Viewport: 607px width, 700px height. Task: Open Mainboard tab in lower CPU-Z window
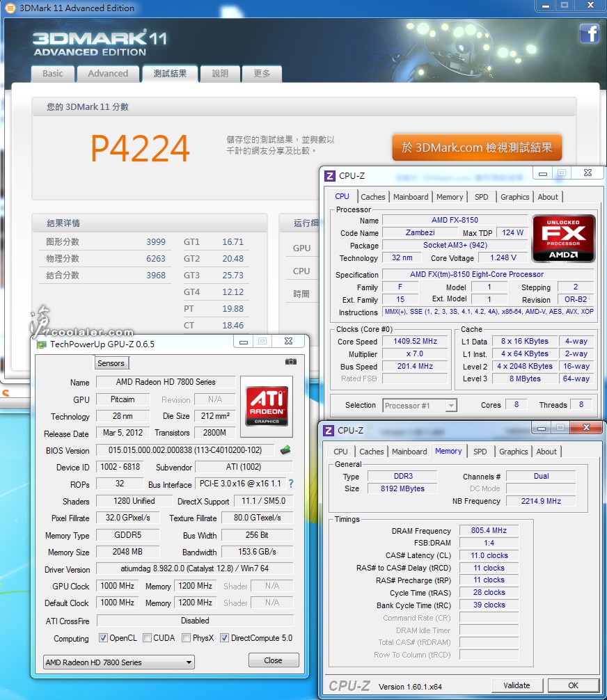(x=409, y=452)
